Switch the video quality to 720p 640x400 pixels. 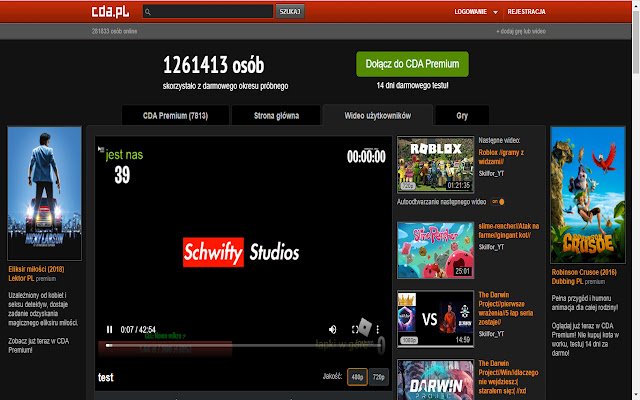point(379,377)
